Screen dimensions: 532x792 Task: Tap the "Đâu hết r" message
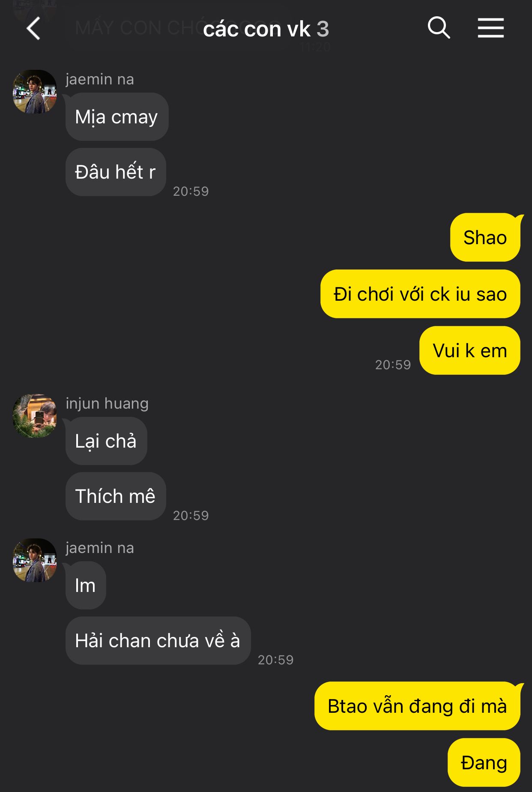coord(116,172)
